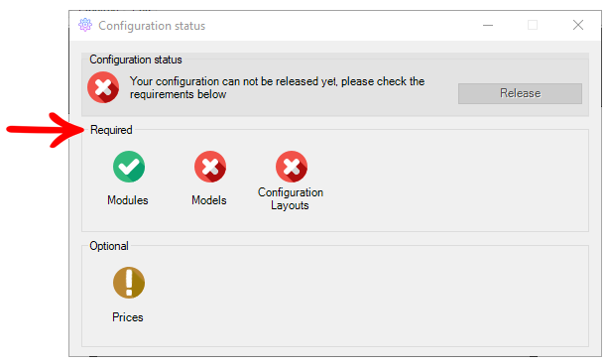Select the Prices warning exclamation icon
Screen dimensions: 608x364
pyautogui.click(x=129, y=283)
